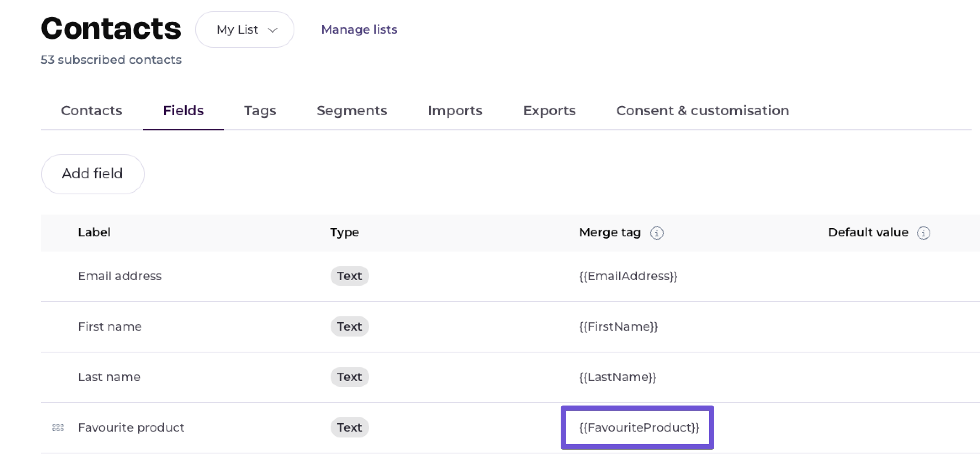Click Merge tag info icon

(657, 233)
